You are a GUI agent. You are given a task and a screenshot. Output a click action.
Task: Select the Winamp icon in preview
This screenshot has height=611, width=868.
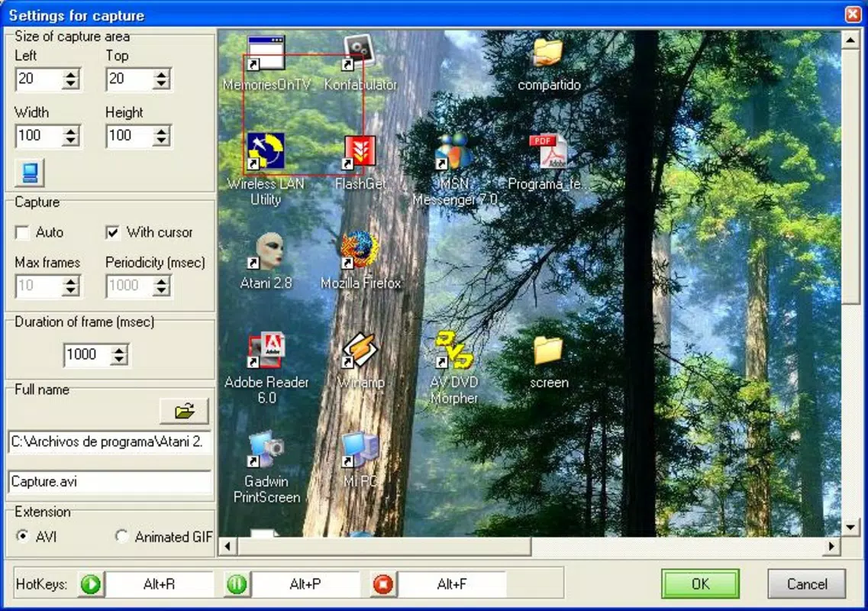tap(360, 351)
